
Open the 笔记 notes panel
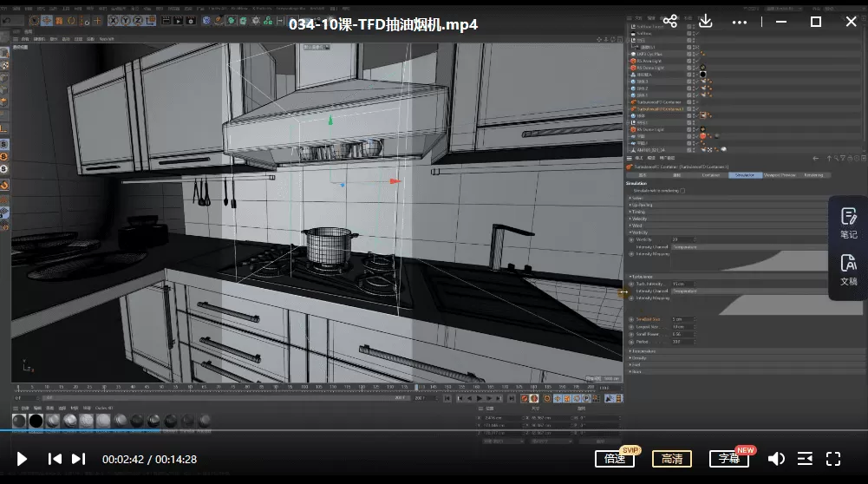pyautogui.click(x=848, y=224)
